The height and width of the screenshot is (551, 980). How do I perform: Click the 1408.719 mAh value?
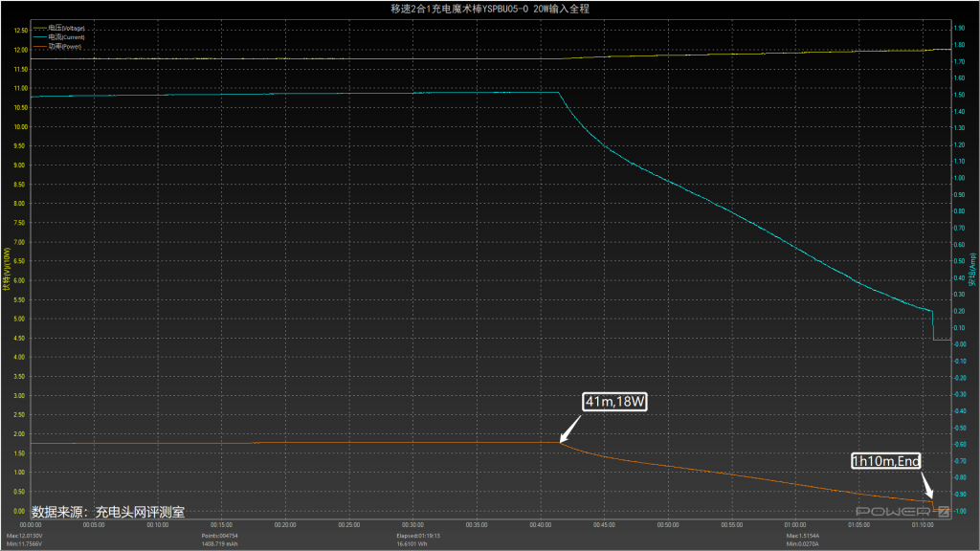pos(219,543)
